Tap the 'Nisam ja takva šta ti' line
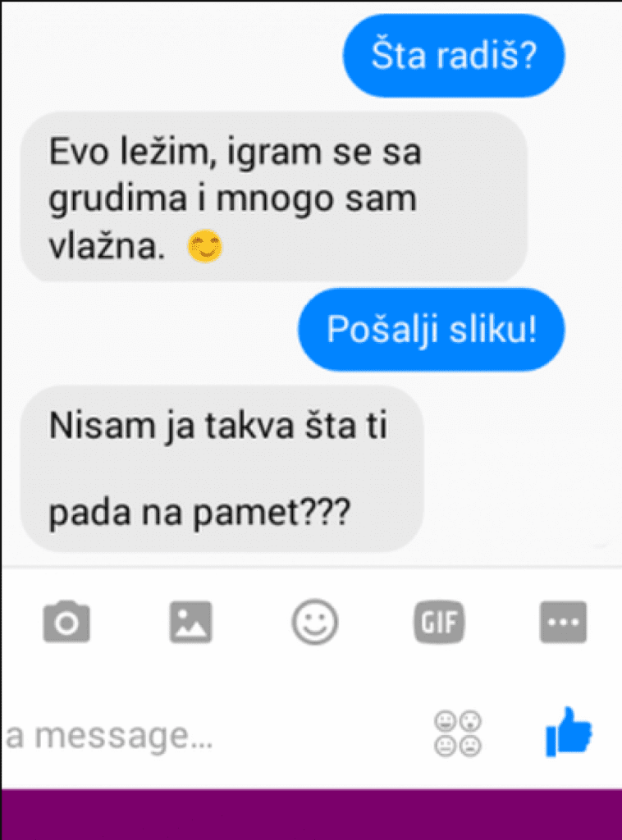The height and width of the screenshot is (840, 622). tap(218, 427)
